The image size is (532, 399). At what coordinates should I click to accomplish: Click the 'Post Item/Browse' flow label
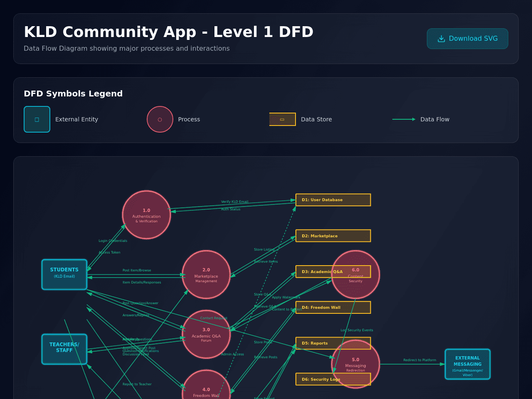[x=137, y=270]
